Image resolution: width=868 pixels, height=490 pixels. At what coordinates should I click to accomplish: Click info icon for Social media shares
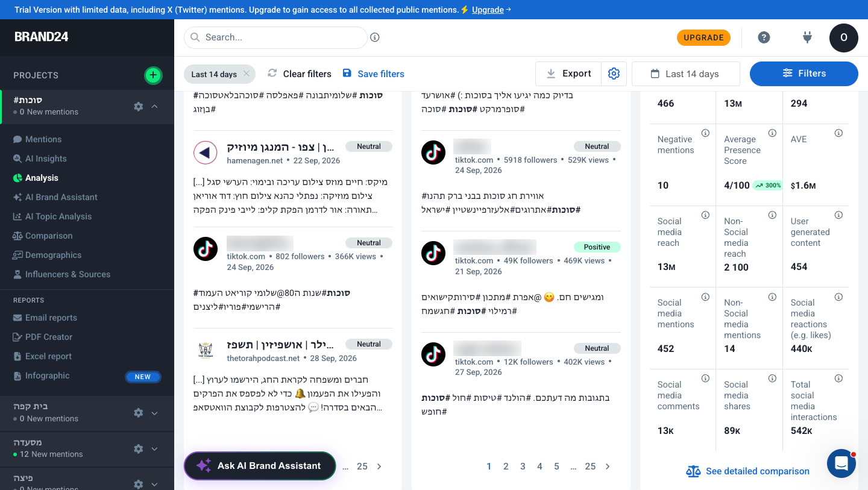[x=772, y=378]
